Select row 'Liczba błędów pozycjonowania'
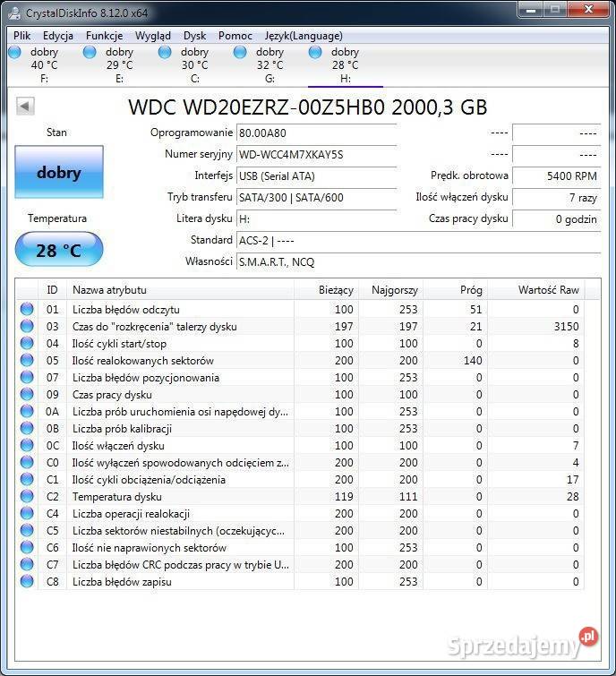The image size is (616, 676). (301, 377)
